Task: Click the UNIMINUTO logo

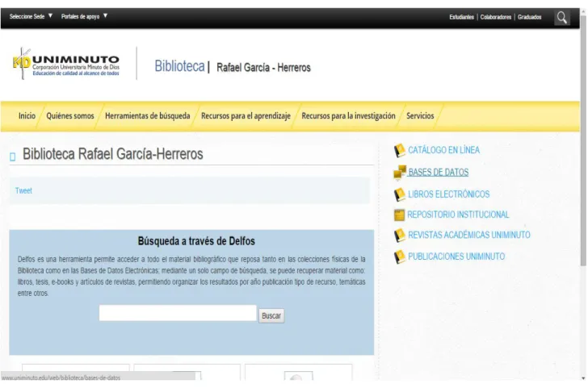Action: (x=66, y=63)
